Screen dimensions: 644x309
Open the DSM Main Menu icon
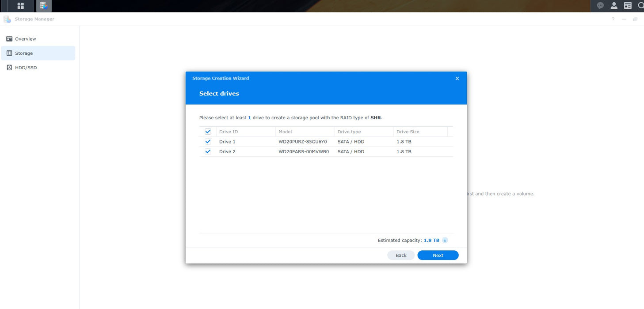20,6
